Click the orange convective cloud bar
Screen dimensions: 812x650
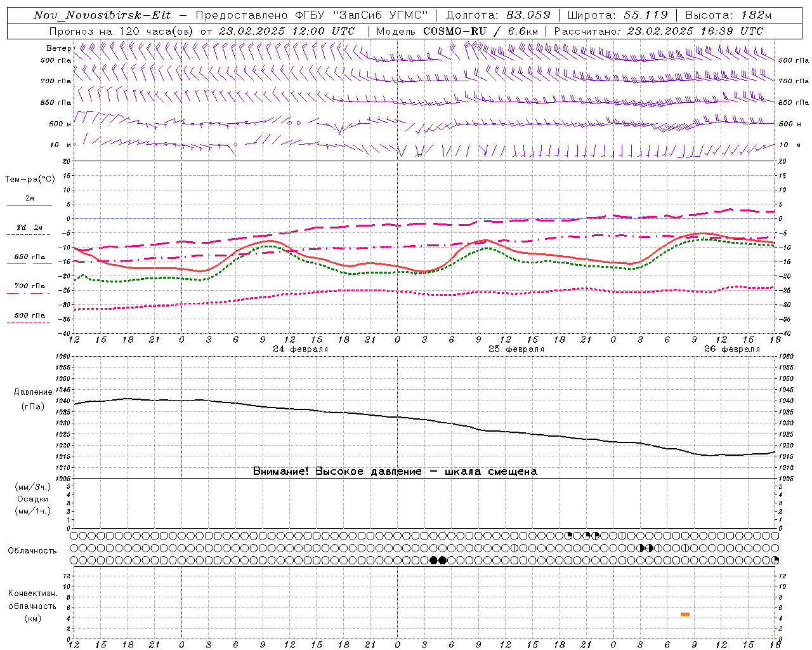[x=685, y=614]
